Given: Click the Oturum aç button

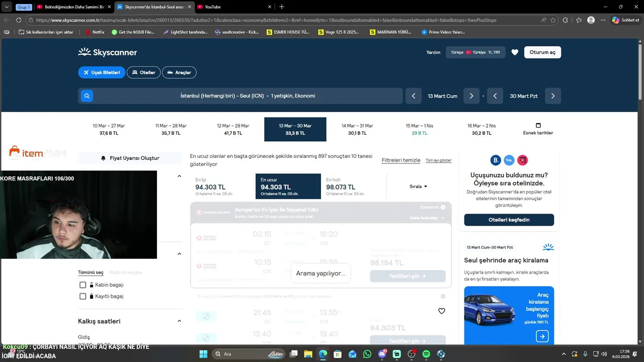Looking at the screenshot, I should 542,52.
